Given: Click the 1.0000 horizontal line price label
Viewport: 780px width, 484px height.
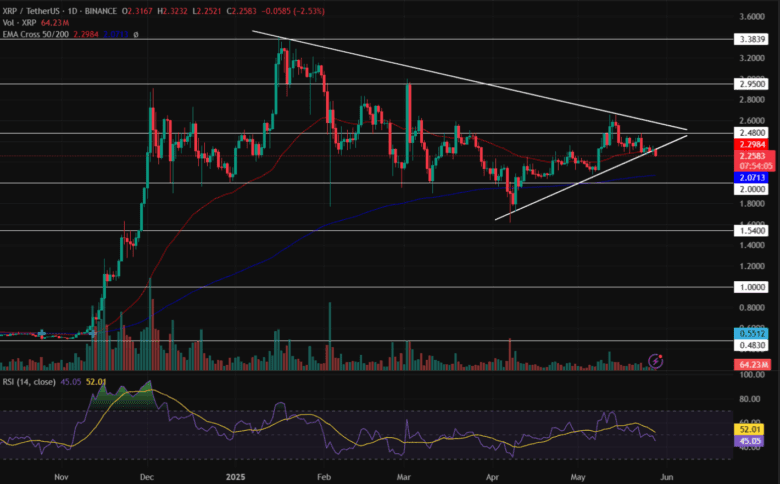Looking at the screenshot, I should [x=751, y=287].
